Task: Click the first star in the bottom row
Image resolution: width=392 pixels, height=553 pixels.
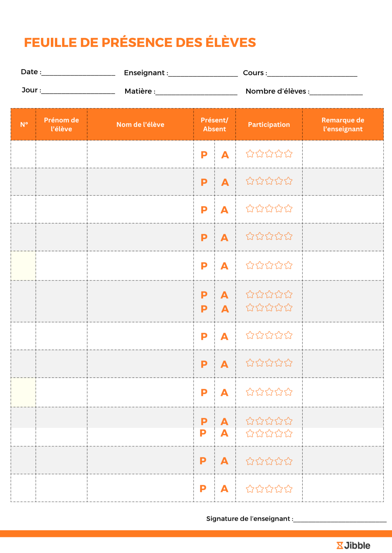Action: click(250, 489)
